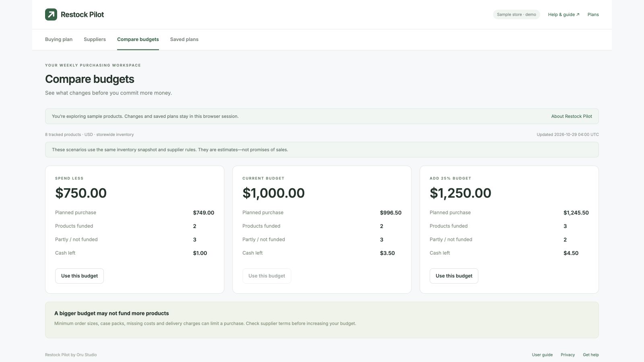Go to the Saved plans tab
This screenshot has width=644, height=362.
(184, 39)
